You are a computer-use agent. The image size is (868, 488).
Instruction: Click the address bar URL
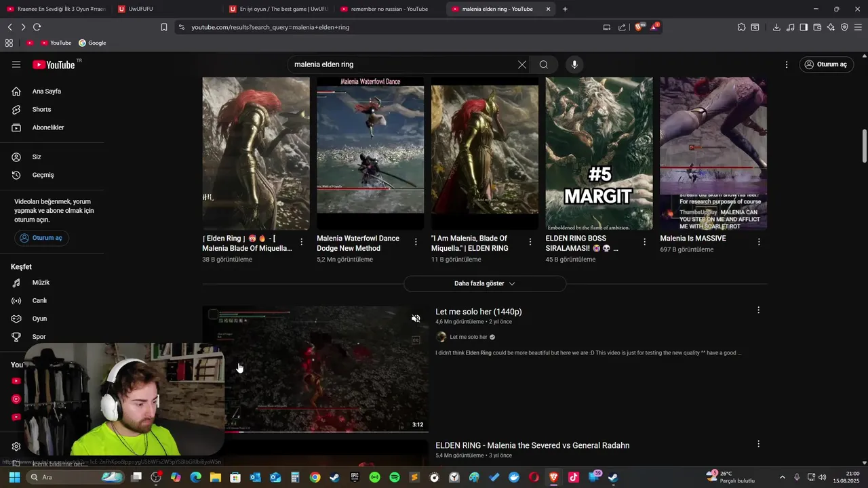[270, 27]
